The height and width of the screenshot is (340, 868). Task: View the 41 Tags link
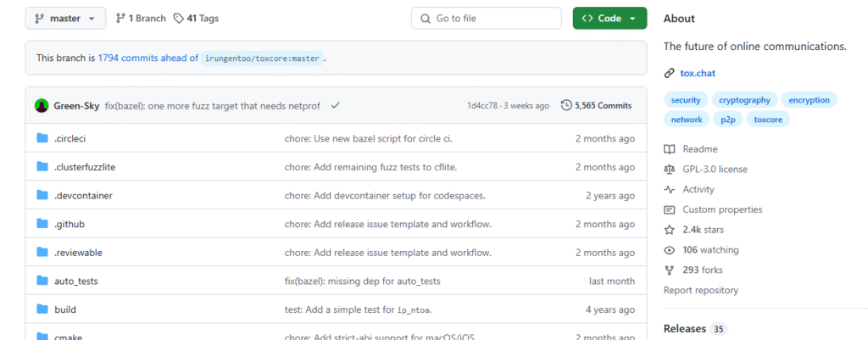pyautogui.click(x=196, y=19)
